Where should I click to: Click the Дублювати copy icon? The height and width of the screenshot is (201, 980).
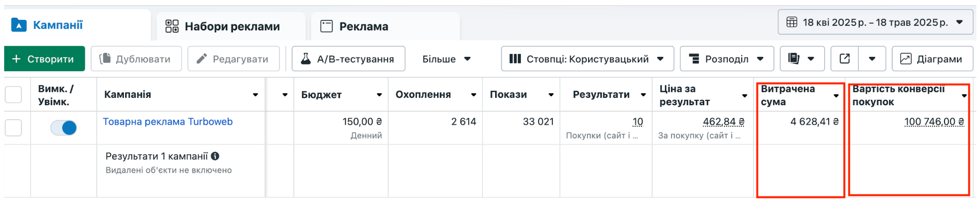point(105,59)
